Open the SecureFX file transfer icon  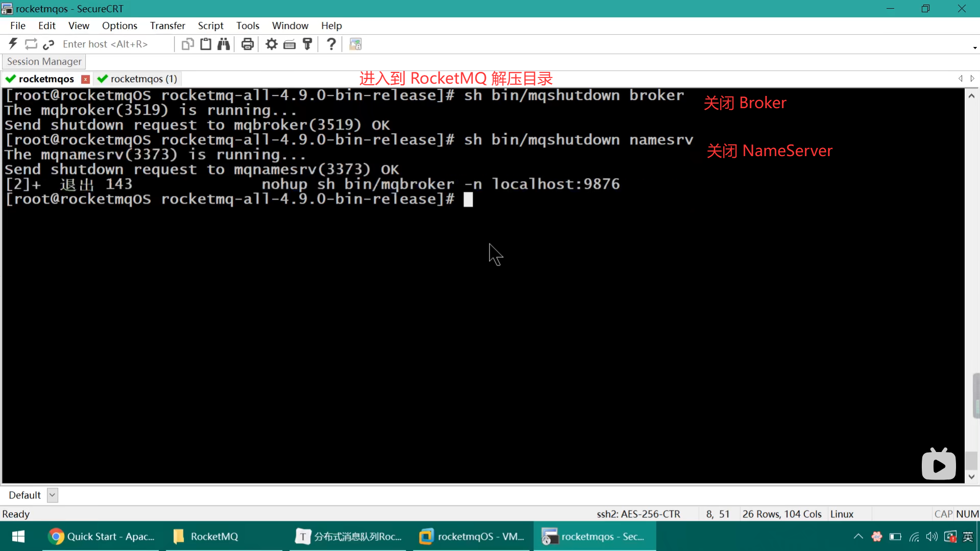coord(355,44)
